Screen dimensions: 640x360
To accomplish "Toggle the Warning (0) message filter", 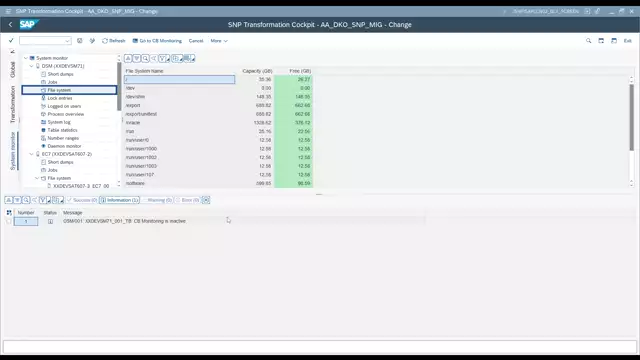I will coord(157,200).
